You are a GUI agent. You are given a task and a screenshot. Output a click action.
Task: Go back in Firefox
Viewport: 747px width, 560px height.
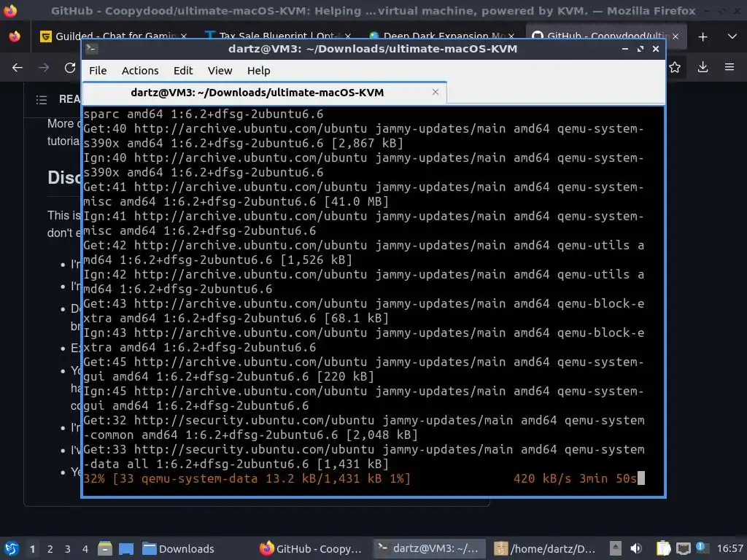pyautogui.click(x=18, y=68)
